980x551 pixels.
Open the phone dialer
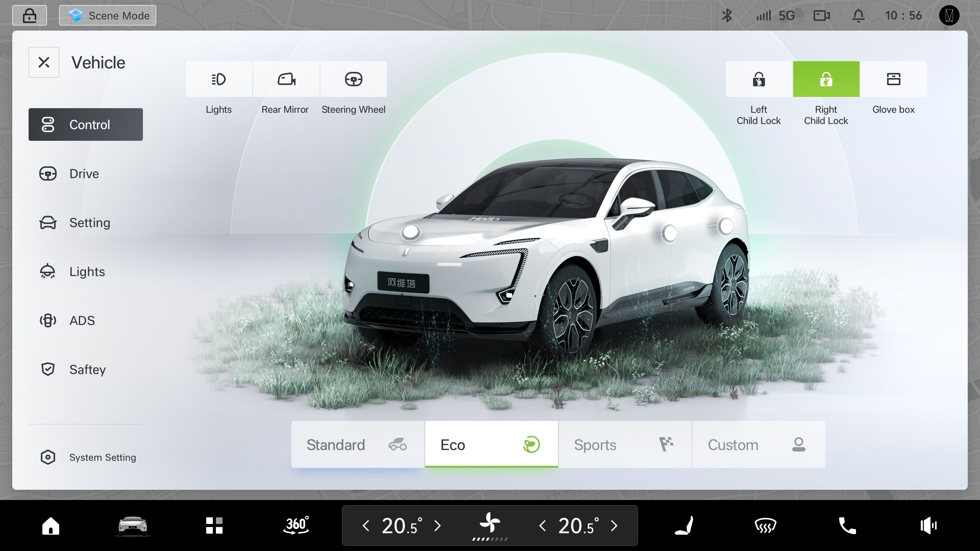tap(847, 525)
